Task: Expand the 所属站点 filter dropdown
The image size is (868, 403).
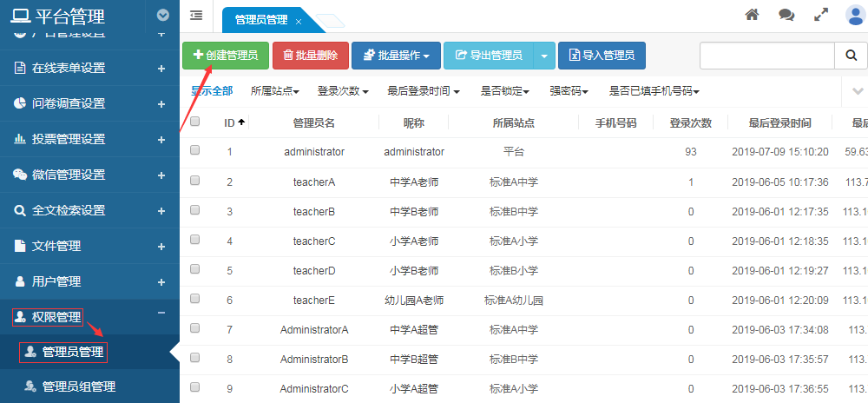Action: click(x=274, y=91)
